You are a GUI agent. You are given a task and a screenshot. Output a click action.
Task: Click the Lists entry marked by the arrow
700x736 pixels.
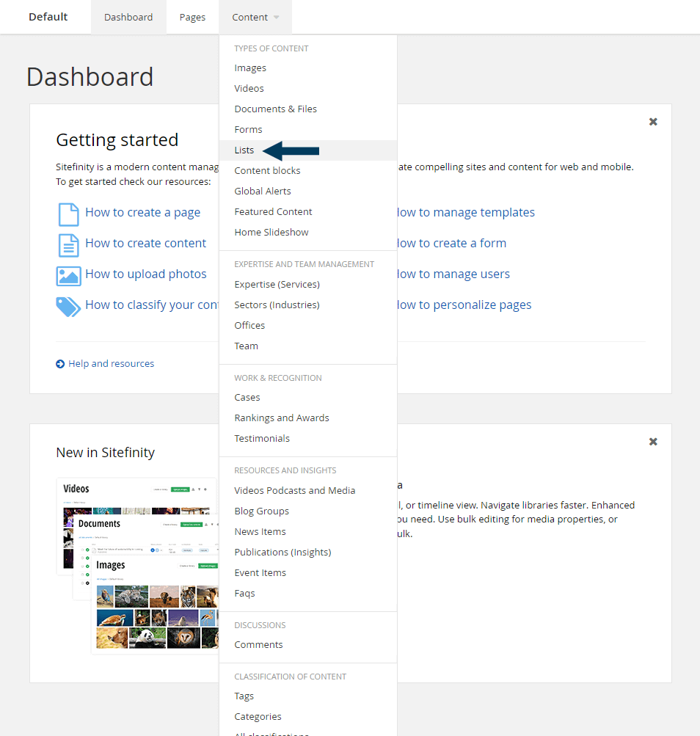pyautogui.click(x=244, y=150)
